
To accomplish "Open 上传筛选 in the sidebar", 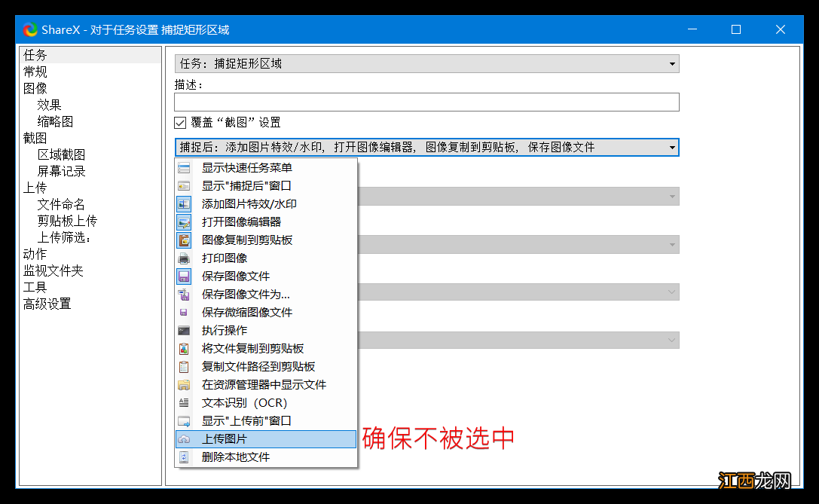I will click(x=64, y=237).
